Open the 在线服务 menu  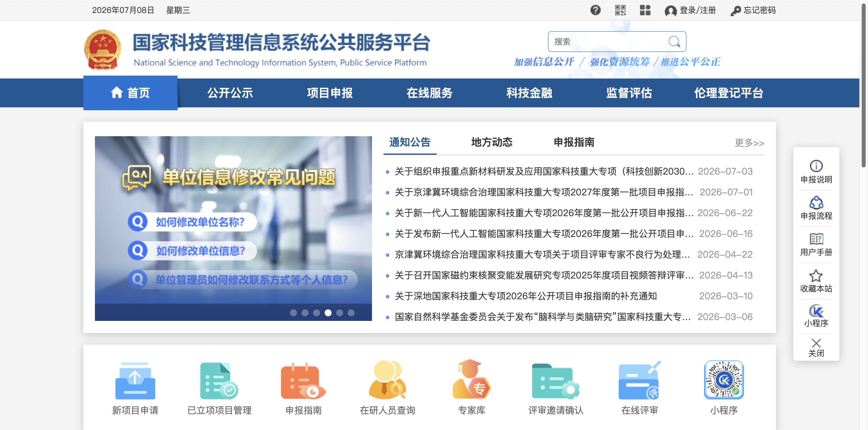430,93
